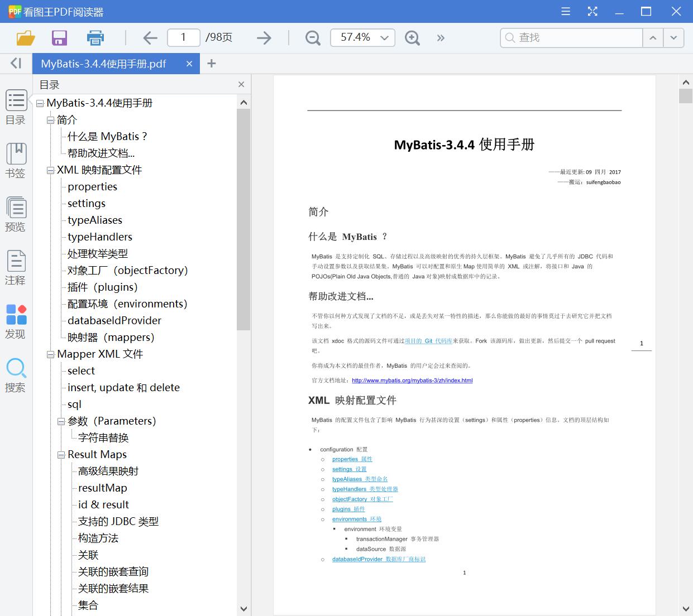This screenshot has width=693, height=616.
Task: Go to previous page arrow
Action: coord(150,38)
